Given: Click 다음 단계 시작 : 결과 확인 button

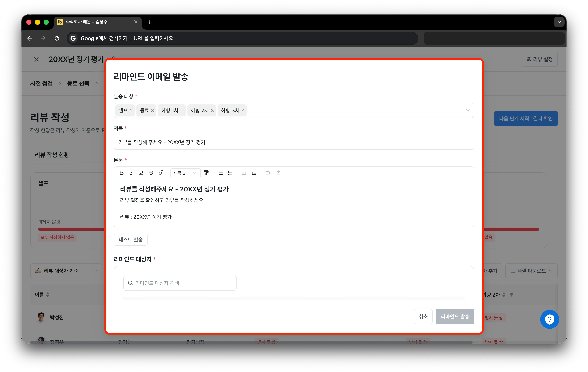Looking at the screenshot, I should pos(526,119).
